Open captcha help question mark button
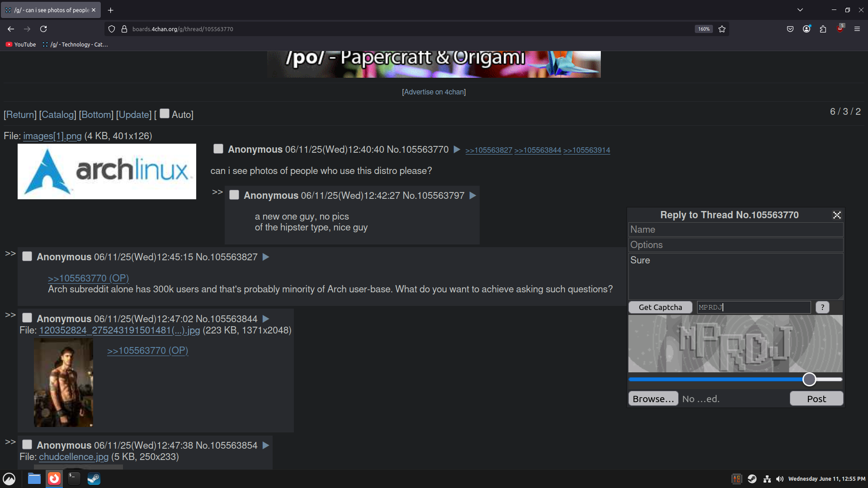 (x=822, y=307)
